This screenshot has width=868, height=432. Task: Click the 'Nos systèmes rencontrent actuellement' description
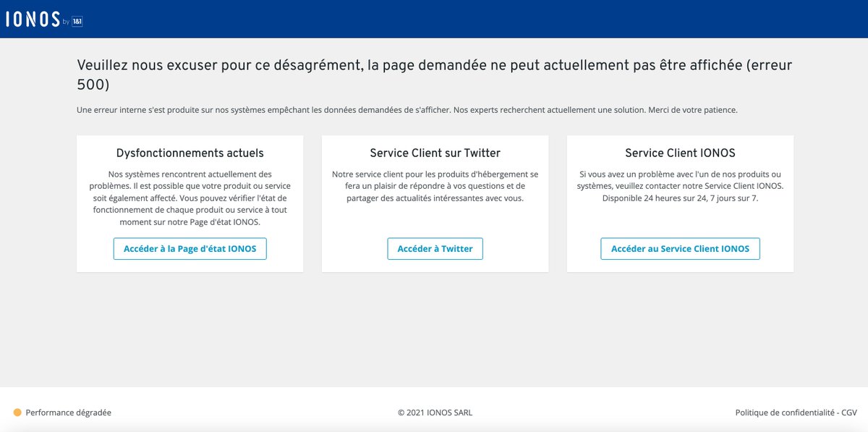190,198
